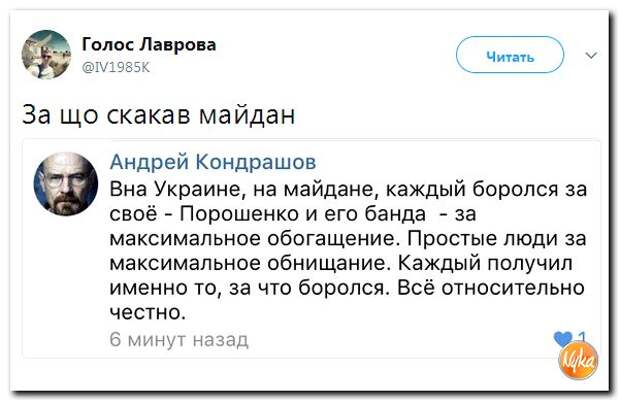Like the quoted post with the heart icon

563,339
